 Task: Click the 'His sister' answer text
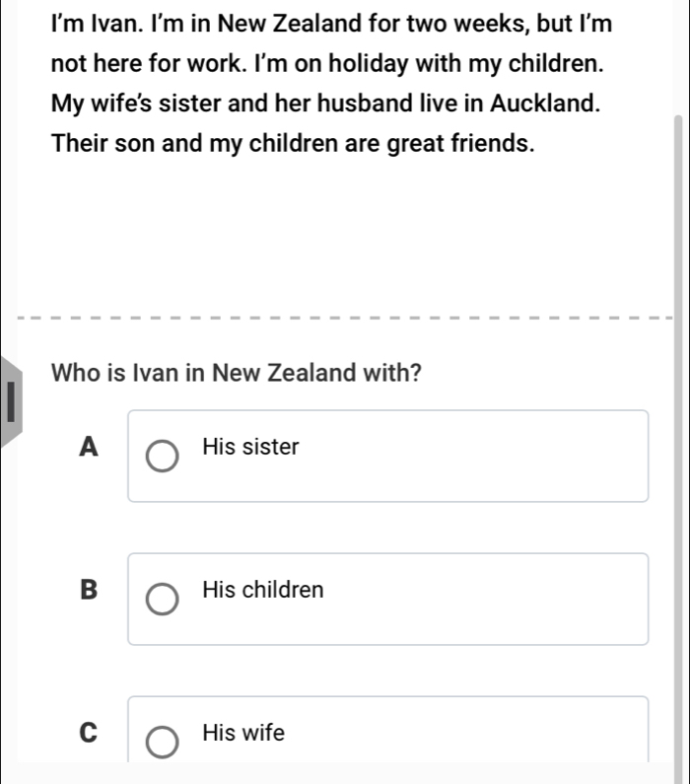point(249,448)
